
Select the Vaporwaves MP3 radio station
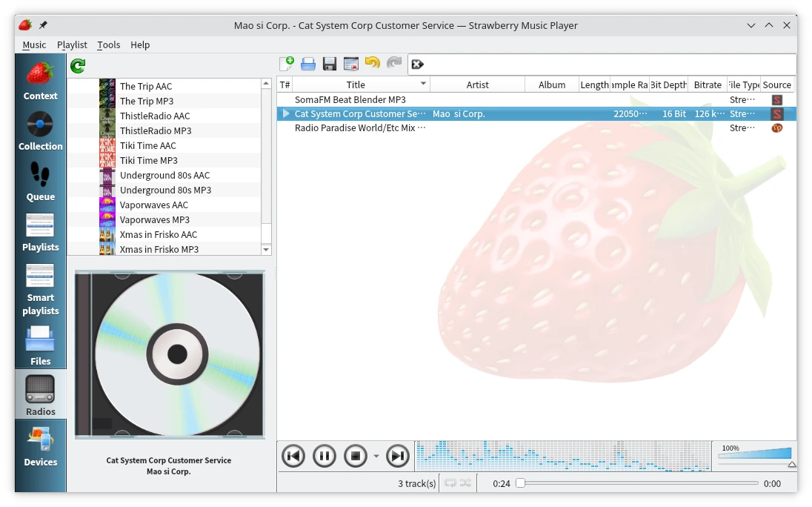[155, 219]
